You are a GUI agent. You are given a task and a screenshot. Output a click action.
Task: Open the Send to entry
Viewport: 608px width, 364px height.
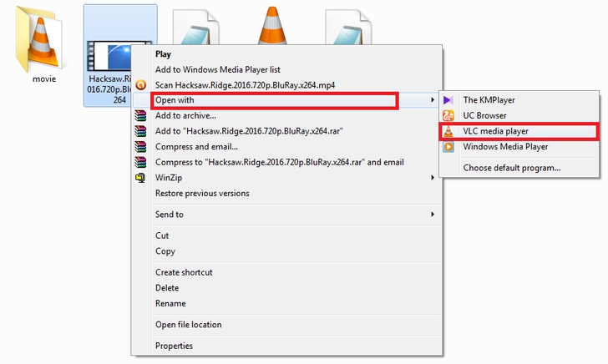[x=170, y=215]
